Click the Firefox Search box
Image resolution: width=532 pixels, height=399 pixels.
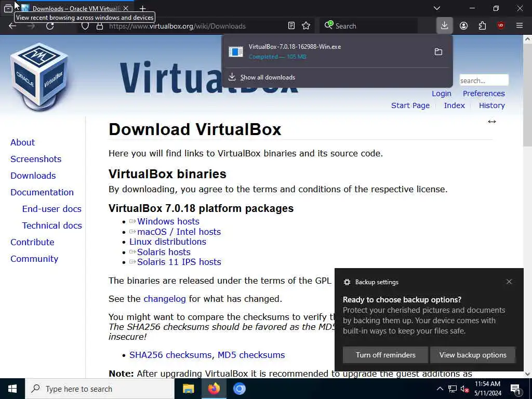[368, 26]
